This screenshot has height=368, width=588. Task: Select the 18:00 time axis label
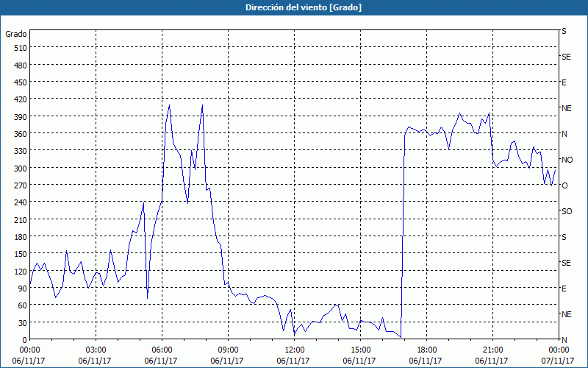point(426,350)
